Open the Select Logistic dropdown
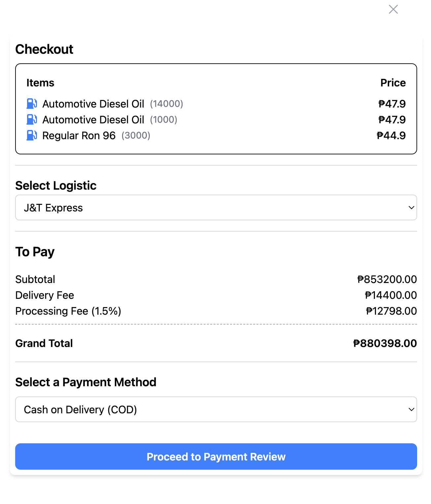The height and width of the screenshot is (504, 431). click(x=216, y=207)
